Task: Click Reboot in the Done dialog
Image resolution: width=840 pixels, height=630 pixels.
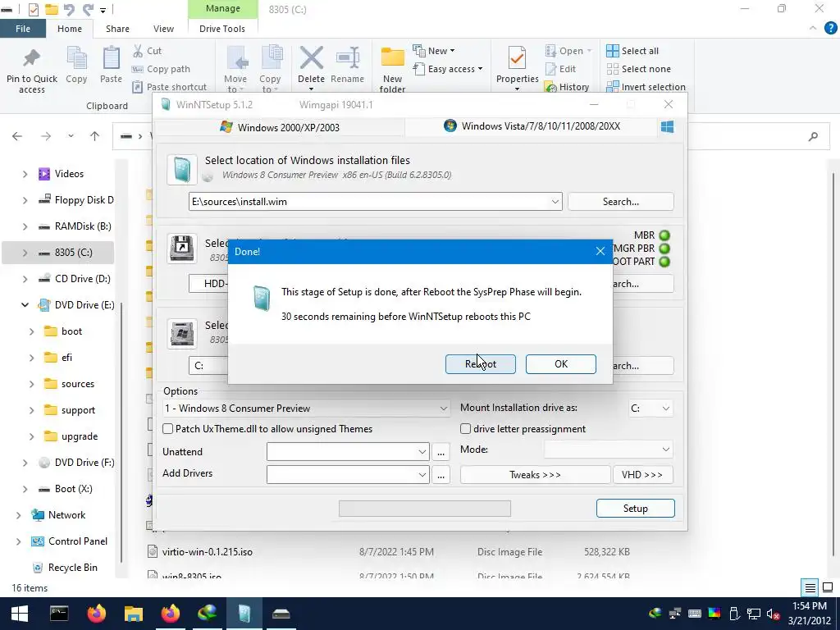Action: [x=480, y=363]
